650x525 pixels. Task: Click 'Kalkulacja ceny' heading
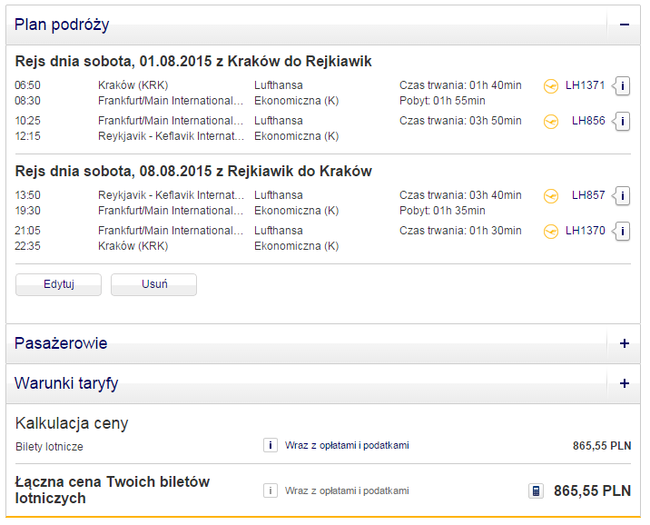pyautogui.click(x=72, y=423)
